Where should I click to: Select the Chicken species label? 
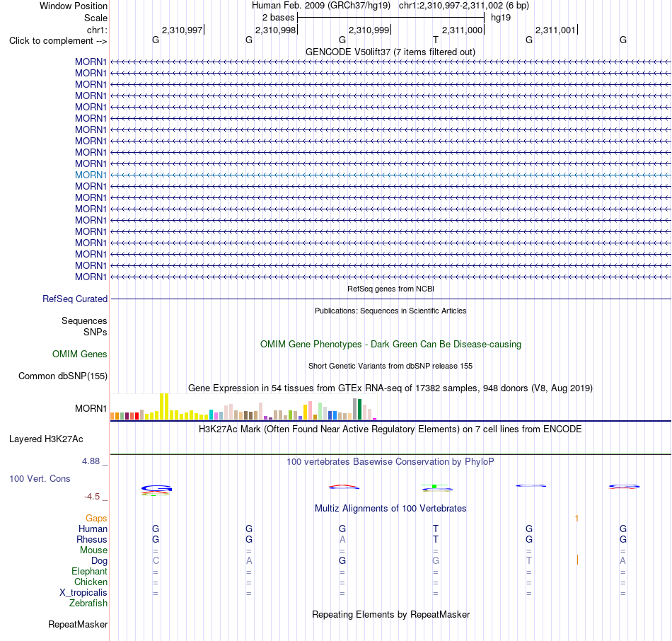click(x=91, y=582)
